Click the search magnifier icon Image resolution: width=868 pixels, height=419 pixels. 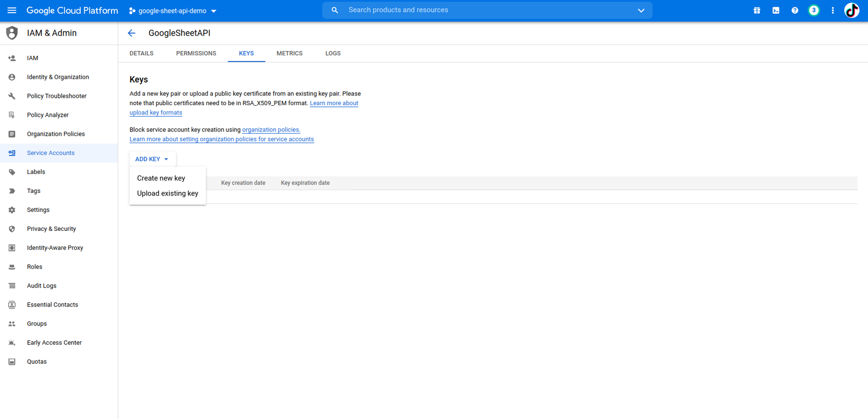[335, 10]
